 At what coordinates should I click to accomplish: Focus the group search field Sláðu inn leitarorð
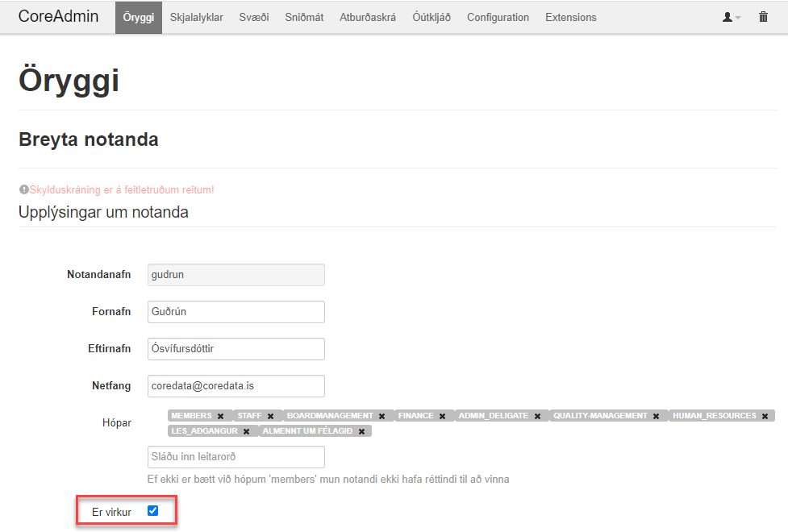click(236, 457)
